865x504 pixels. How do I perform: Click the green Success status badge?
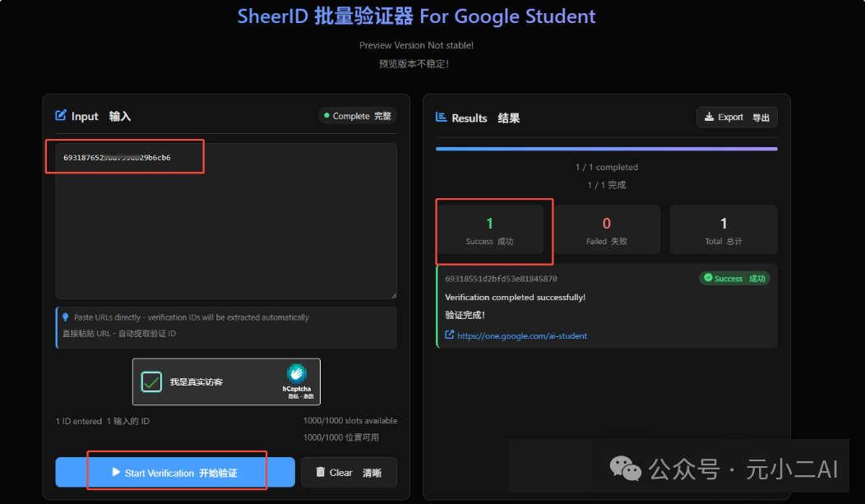pyautogui.click(x=734, y=279)
